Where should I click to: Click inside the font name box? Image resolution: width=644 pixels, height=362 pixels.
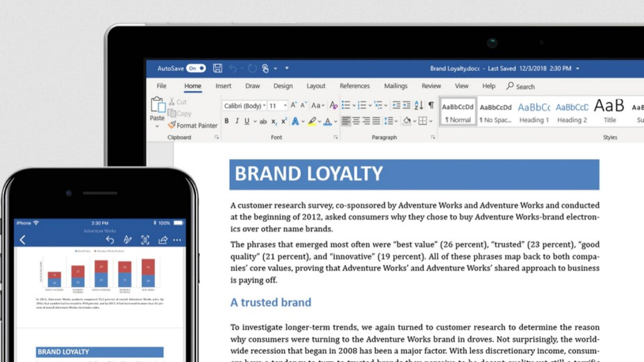coord(241,105)
